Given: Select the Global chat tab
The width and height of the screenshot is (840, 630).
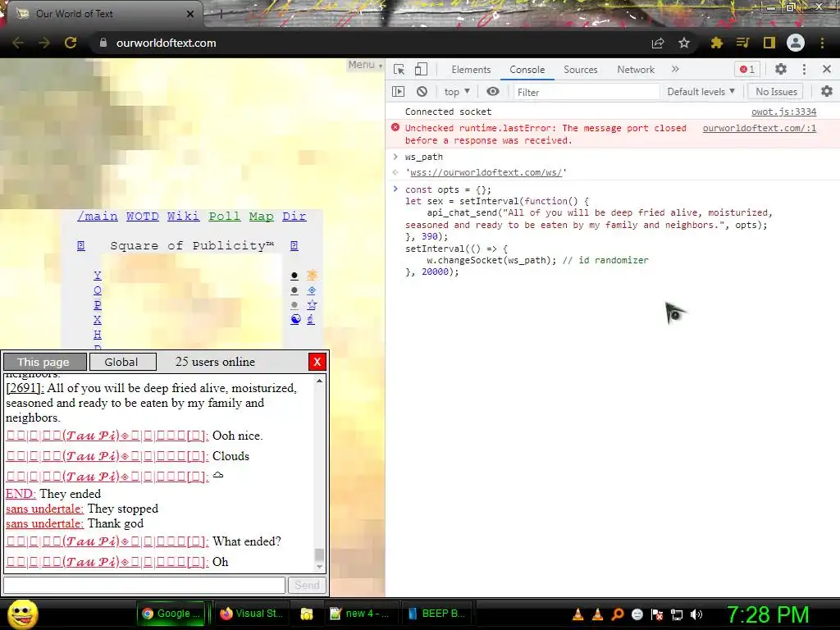Looking at the screenshot, I should 122,362.
